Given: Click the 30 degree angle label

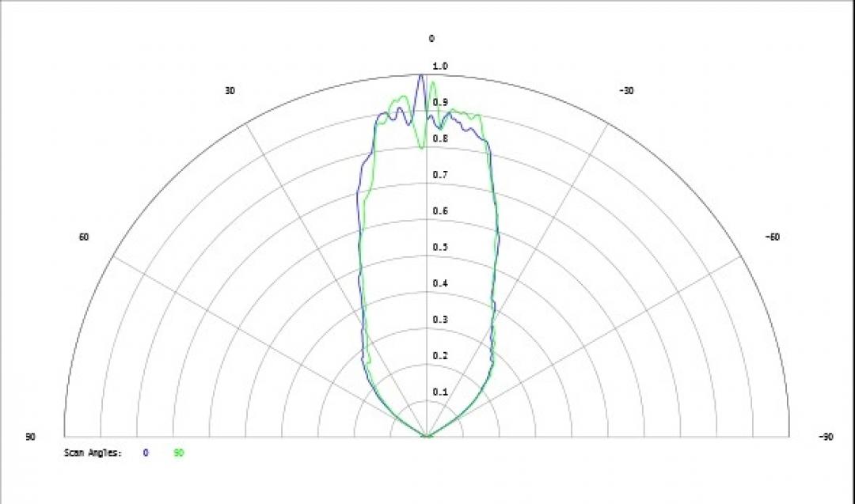Looking at the screenshot, I should (230, 91).
